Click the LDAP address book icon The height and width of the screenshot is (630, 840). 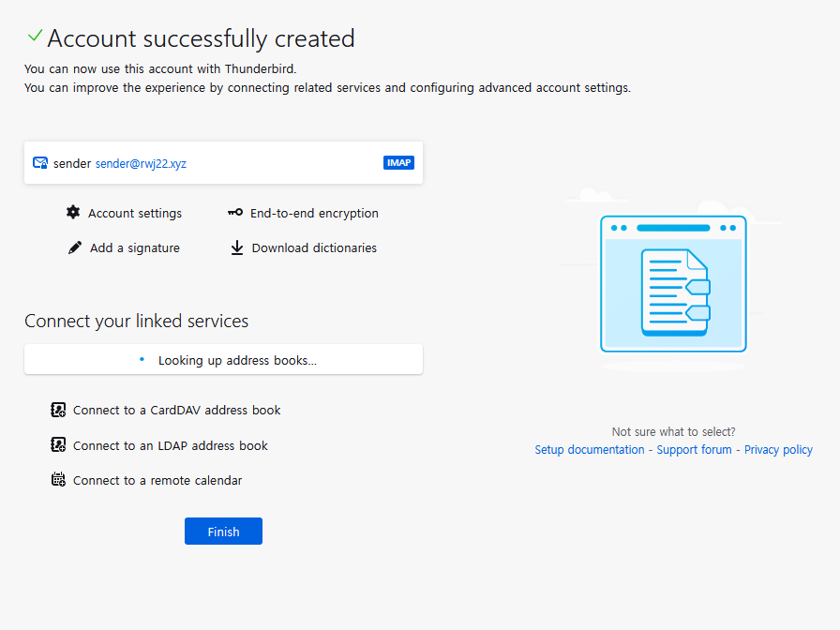coord(58,444)
